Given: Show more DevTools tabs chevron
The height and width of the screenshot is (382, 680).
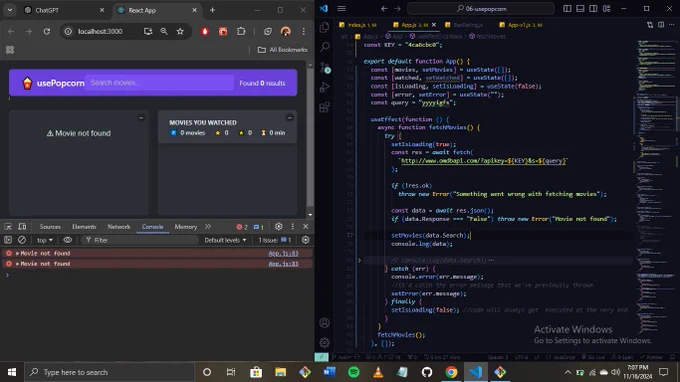Looking at the screenshot, I should point(208,227).
